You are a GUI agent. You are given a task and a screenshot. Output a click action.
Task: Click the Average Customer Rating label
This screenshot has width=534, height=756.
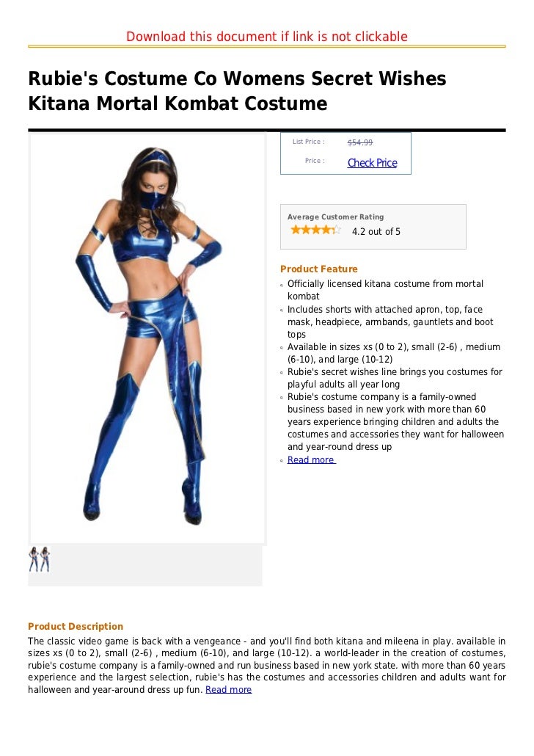click(x=335, y=217)
